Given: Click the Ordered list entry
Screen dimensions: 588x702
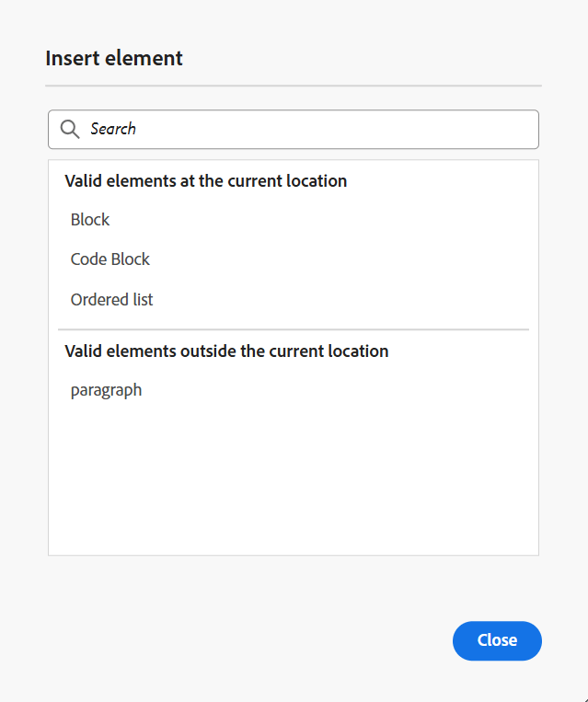Looking at the screenshot, I should 112,300.
